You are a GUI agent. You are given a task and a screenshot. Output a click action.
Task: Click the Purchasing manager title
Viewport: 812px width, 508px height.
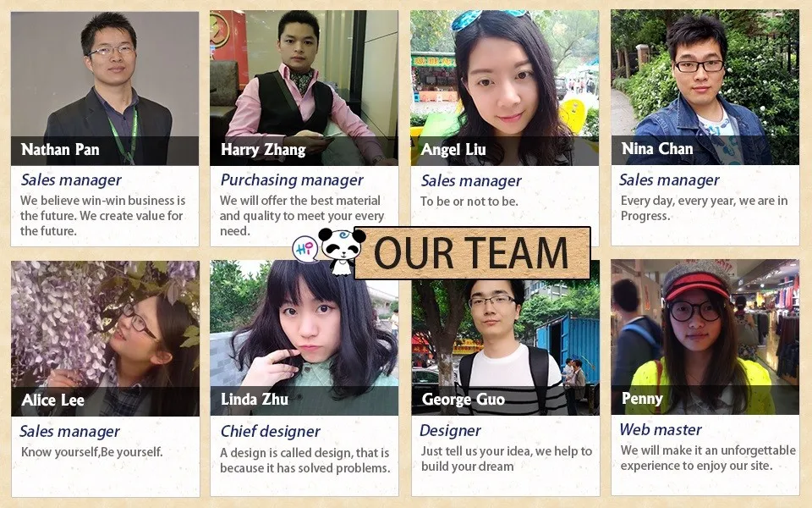pyautogui.click(x=292, y=179)
